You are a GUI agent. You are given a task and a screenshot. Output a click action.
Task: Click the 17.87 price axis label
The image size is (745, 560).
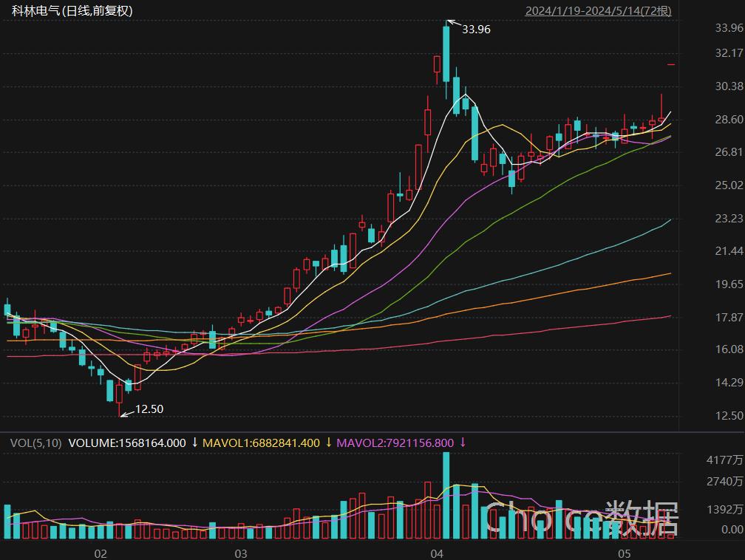[729, 317]
